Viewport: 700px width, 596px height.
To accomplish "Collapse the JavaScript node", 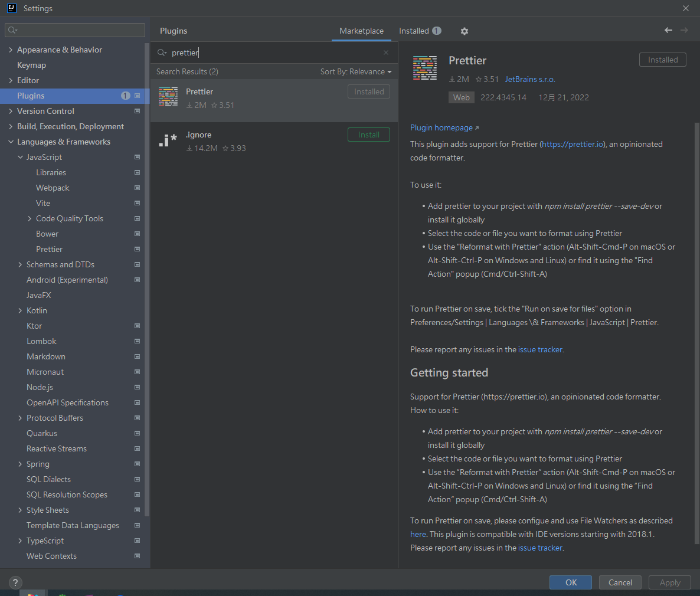I will coord(20,157).
